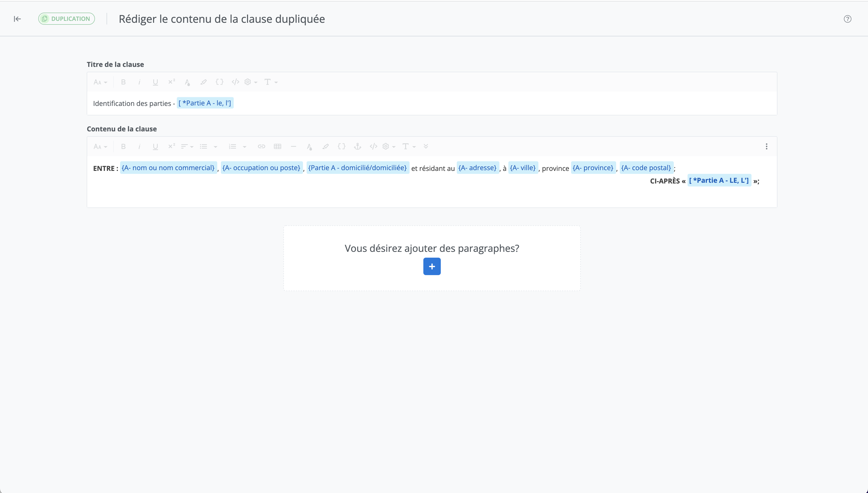Click the highlighter icon in the title toolbar
The height and width of the screenshot is (493, 868).
click(x=203, y=82)
